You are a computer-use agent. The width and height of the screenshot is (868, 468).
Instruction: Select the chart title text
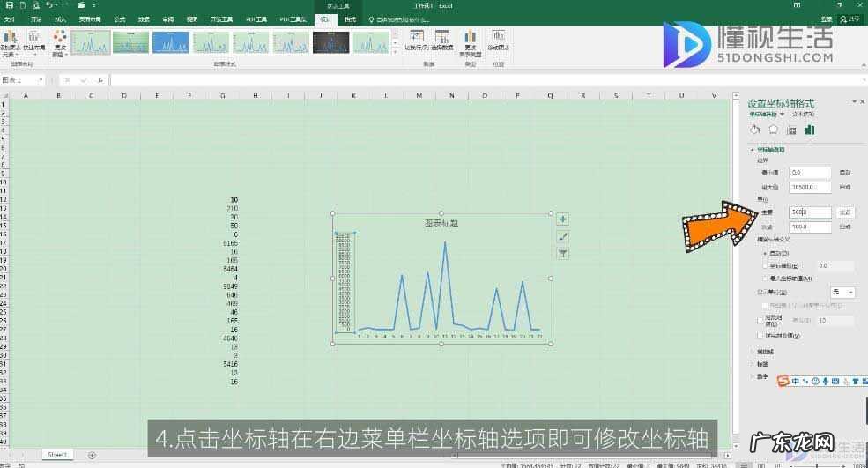441,223
